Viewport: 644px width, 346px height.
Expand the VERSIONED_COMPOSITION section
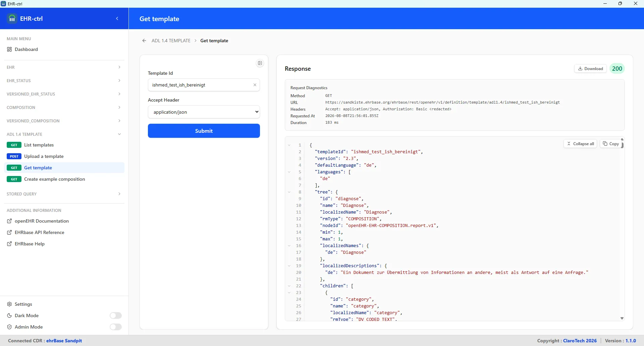point(64,121)
